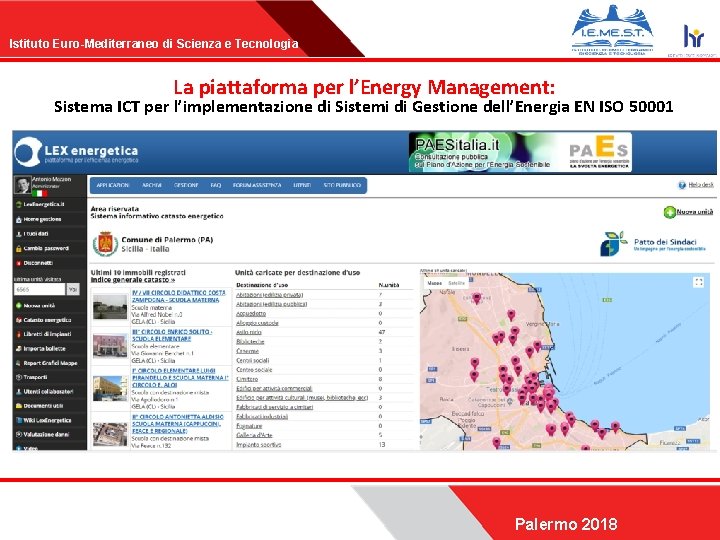Click the ultima unità visitata input field
This screenshot has height=540, width=720.
[x=39, y=289]
